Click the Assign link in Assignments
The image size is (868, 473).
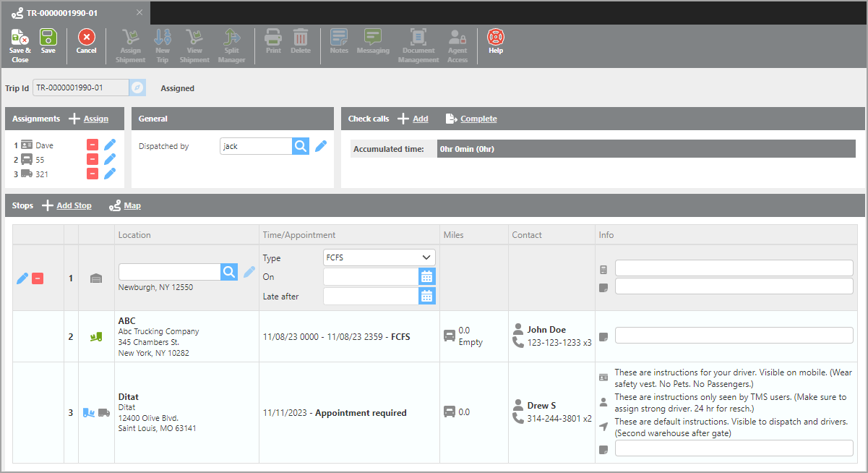click(x=95, y=119)
